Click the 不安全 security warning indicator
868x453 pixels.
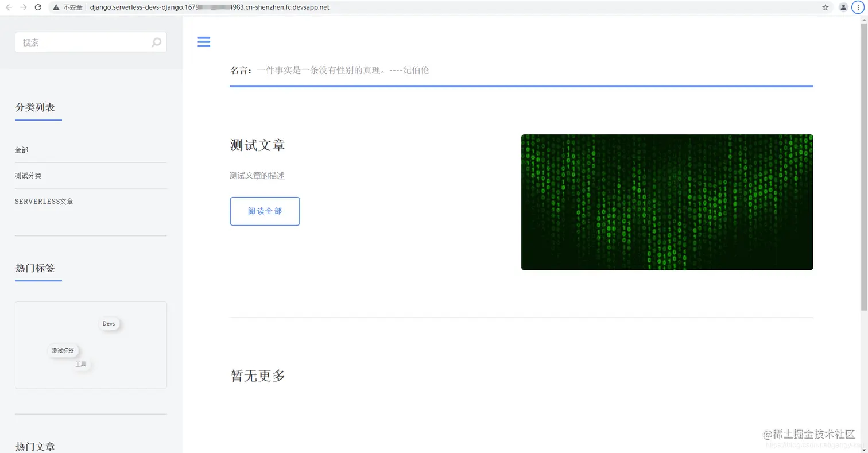(69, 7)
